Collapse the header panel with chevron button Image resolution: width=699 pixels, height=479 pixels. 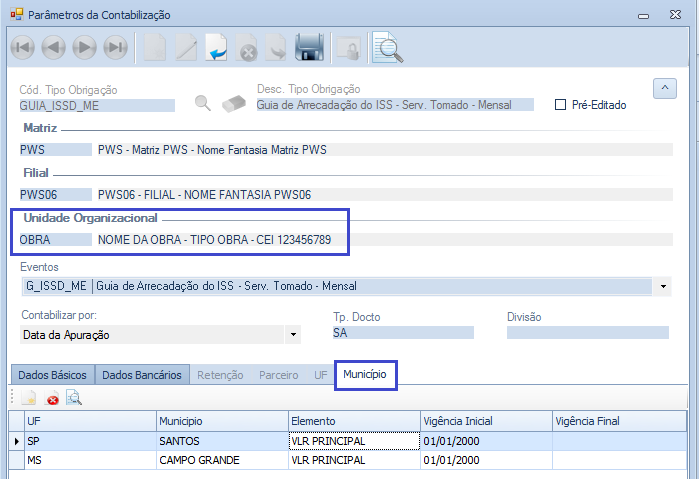click(665, 88)
